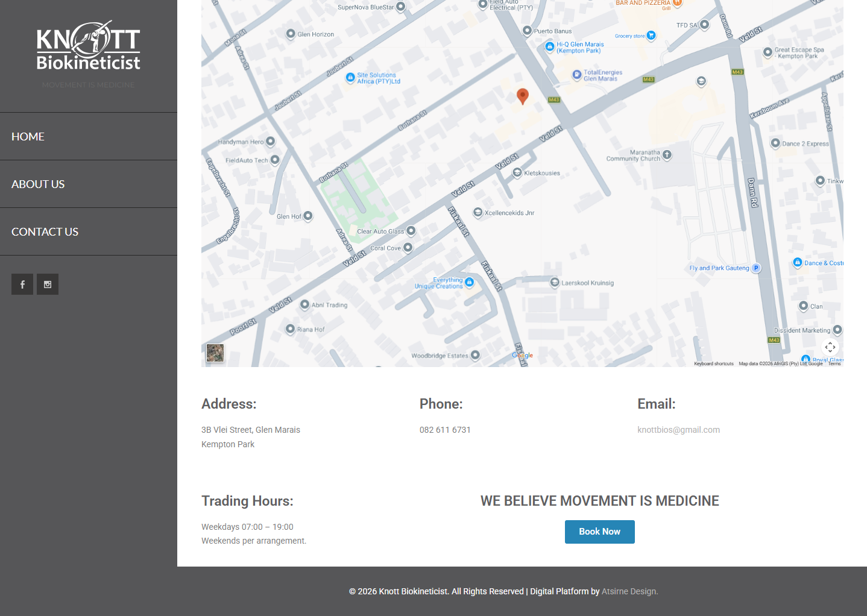Click the Hi-Q Glen Marais marker

[x=549, y=46]
